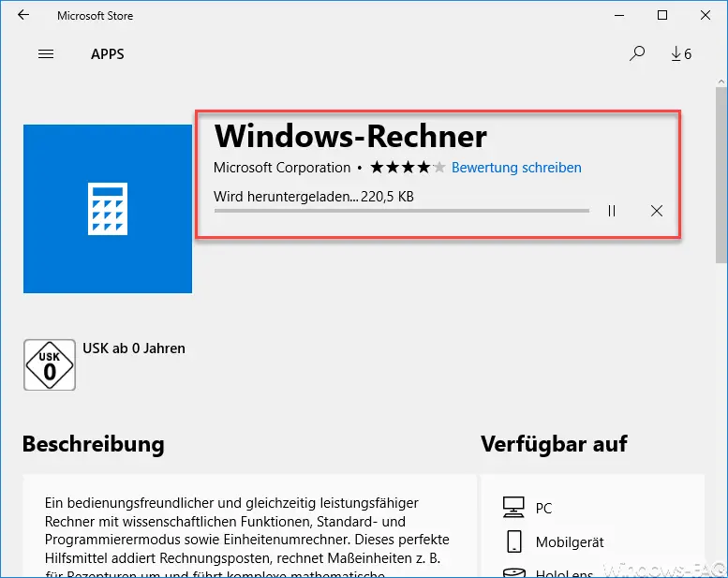Viewport: 728px width, 578px height.
Task: Open the APPS section tab
Action: (107, 54)
